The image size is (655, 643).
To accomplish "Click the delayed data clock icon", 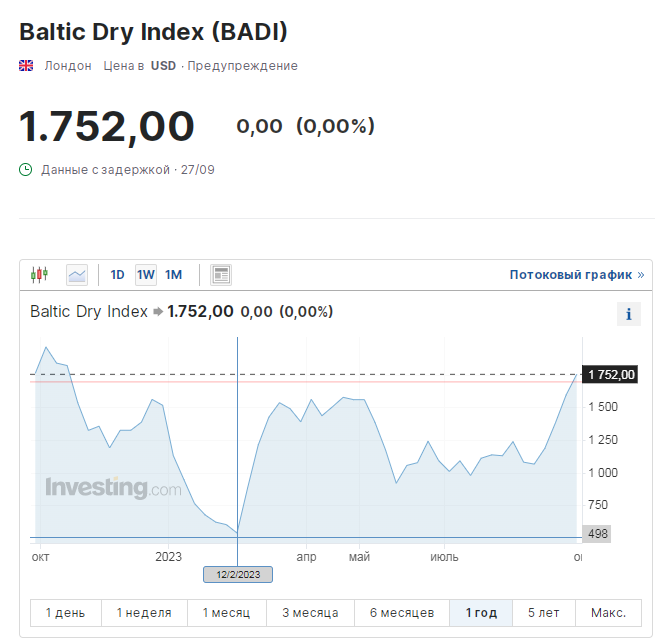I will tap(27, 170).
